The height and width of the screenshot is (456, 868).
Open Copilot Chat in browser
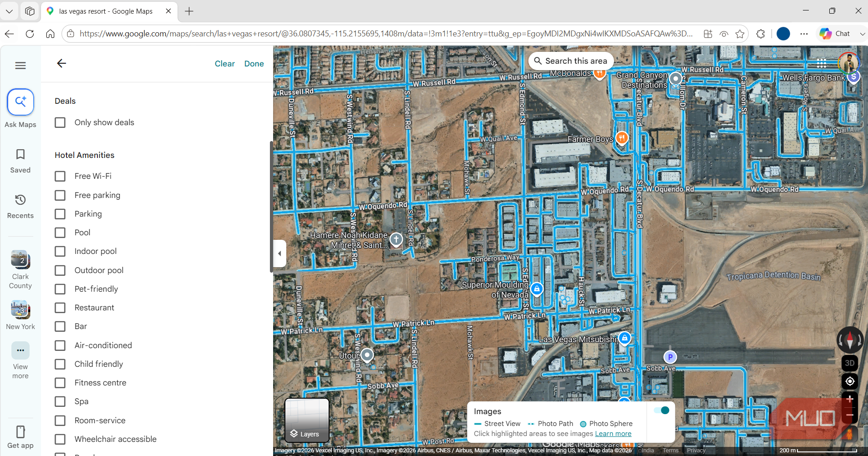click(836, 34)
